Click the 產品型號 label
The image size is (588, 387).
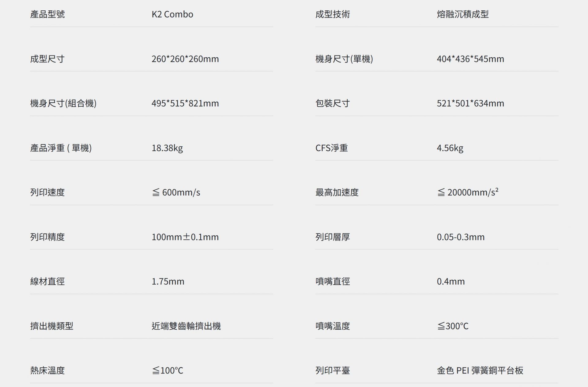47,14
